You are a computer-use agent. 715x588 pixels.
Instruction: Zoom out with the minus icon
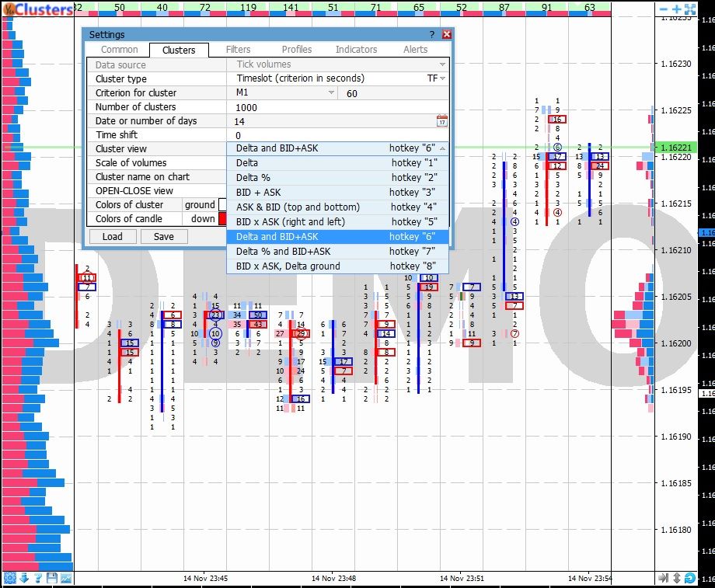pyautogui.click(x=664, y=9)
